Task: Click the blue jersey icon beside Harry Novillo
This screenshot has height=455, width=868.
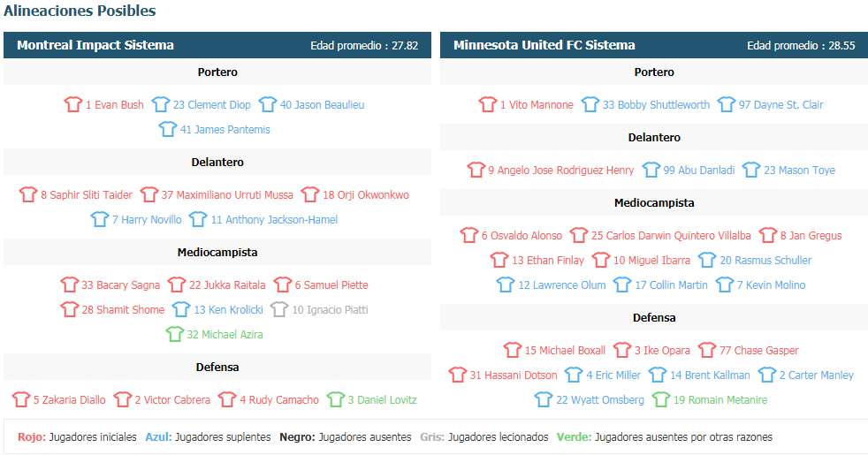Action: (x=100, y=219)
